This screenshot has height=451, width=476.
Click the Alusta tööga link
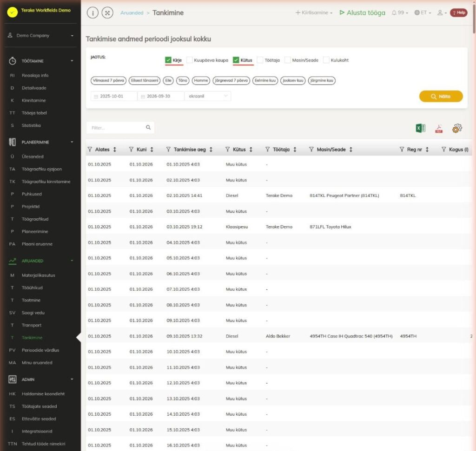[363, 13]
